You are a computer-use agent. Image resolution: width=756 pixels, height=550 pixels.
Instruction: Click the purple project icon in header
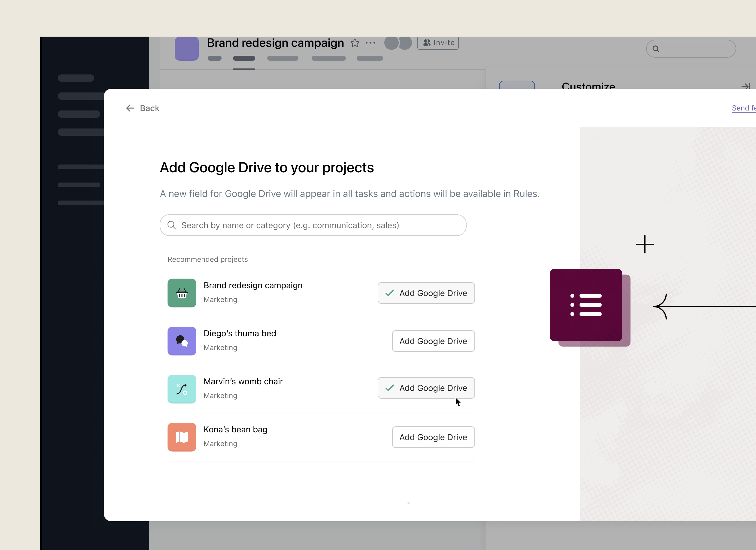(x=187, y=48)
